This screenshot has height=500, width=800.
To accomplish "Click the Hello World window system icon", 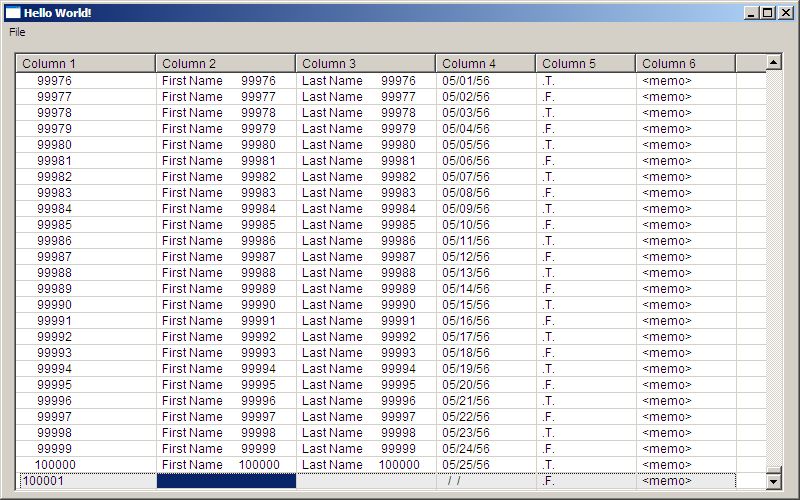I will pos(13,12).
